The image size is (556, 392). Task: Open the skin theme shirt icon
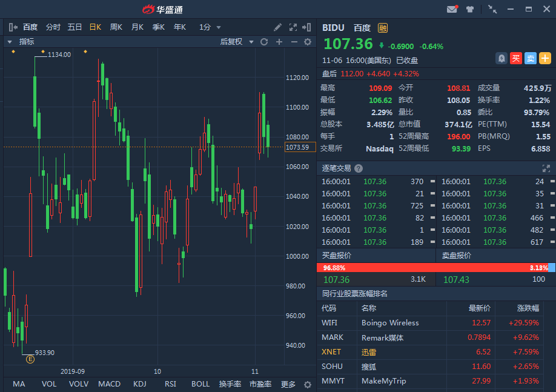tap(470, 9)
